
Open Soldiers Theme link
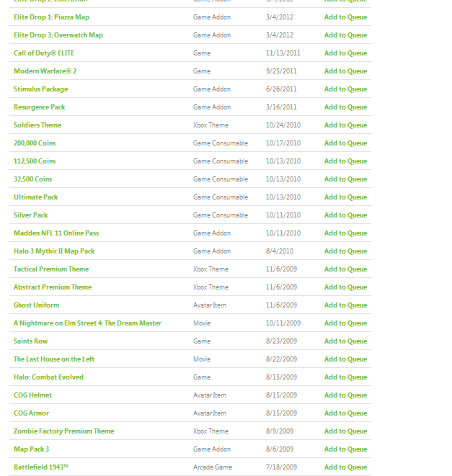point(37,125)
